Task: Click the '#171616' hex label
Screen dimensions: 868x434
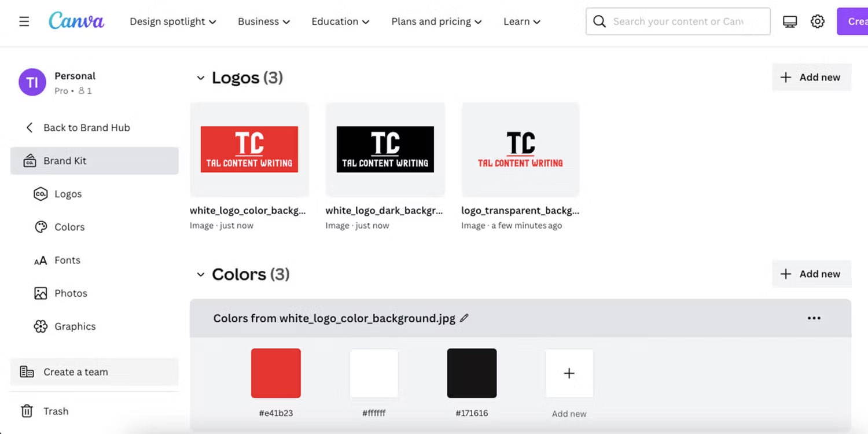Action: tap(472, 413)
